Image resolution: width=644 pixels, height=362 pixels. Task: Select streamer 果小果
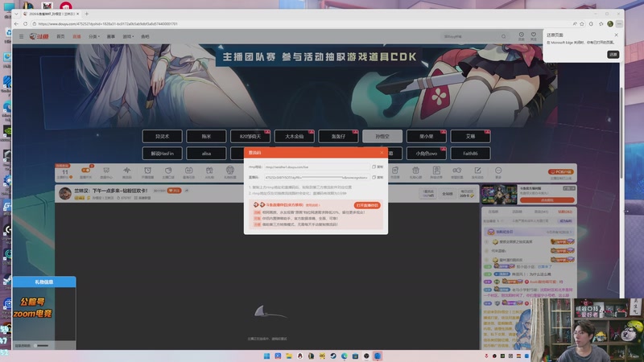tap(427, 136)
